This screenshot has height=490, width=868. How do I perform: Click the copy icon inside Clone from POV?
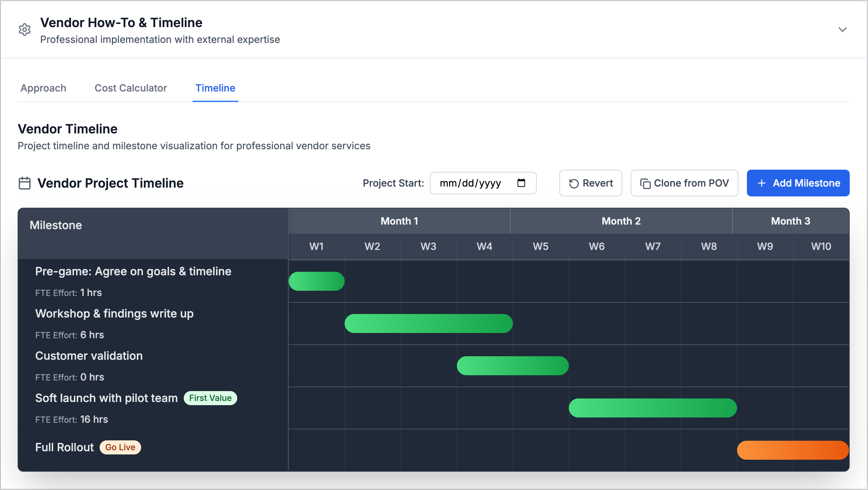pyautogui.click(x=645, y=183)
